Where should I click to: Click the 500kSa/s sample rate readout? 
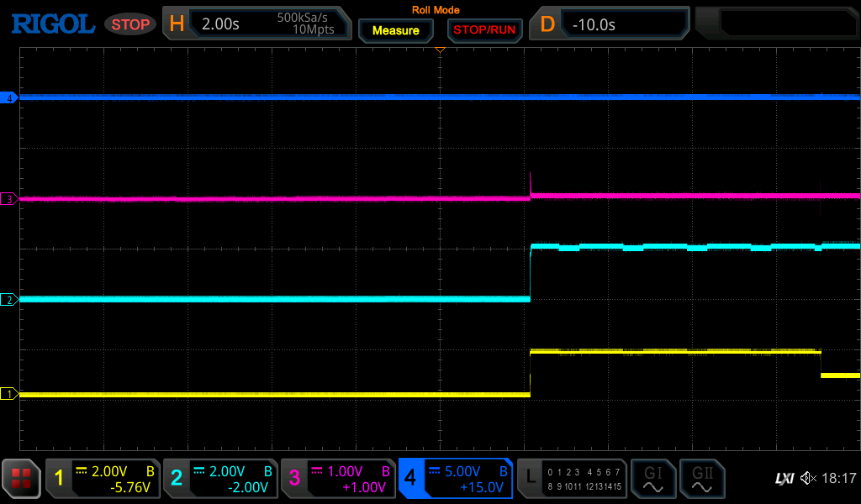[x=302, y=18]
